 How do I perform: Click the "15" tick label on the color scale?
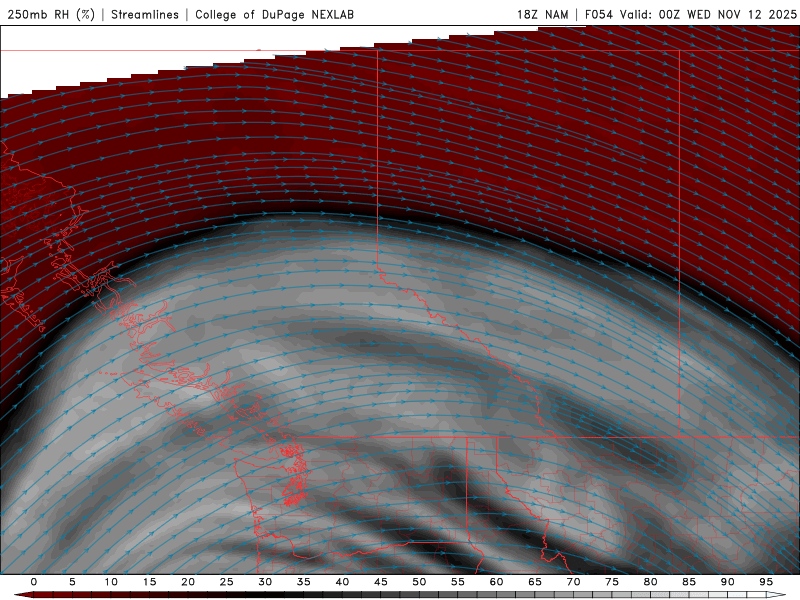coord(149,582)
